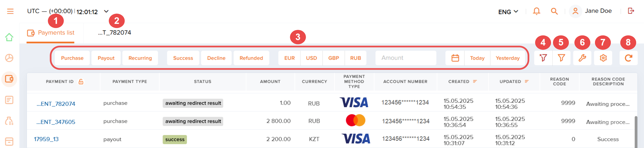Open the filter funnel icon
644x148 pixels.
561,58
